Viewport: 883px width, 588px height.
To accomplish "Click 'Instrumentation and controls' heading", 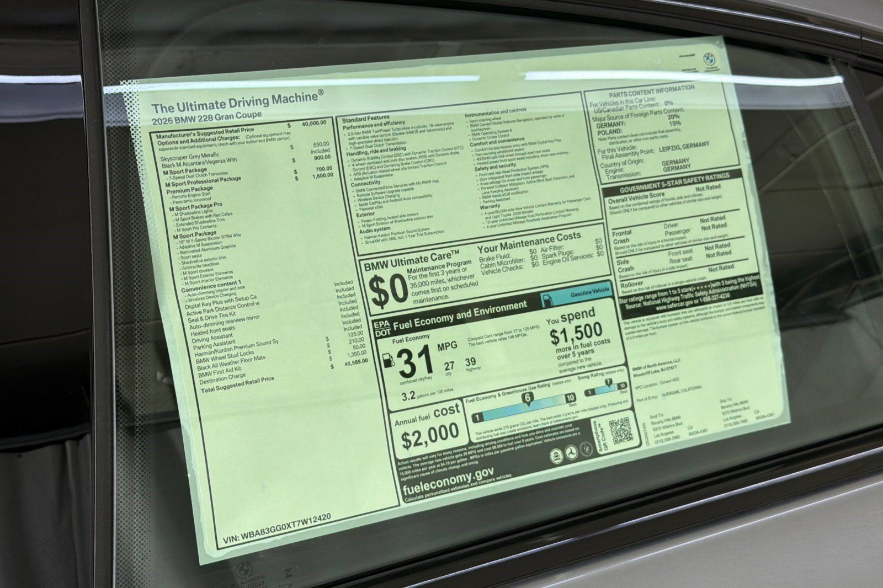I will pos(496,112).
